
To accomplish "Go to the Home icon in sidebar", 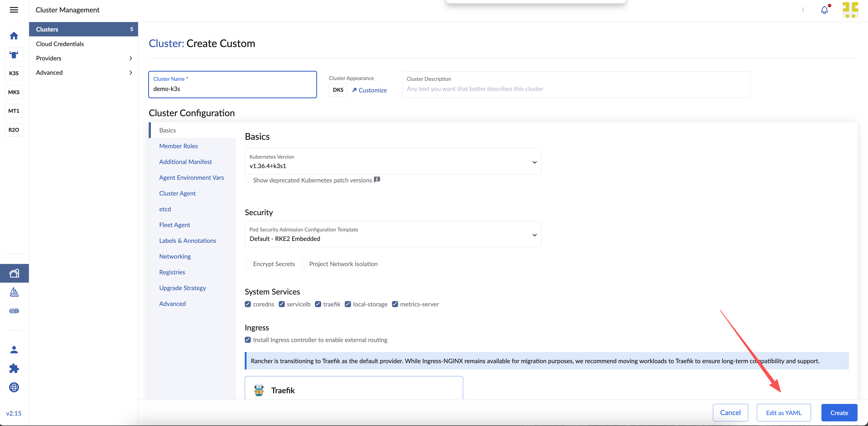I will pos(14,36).
